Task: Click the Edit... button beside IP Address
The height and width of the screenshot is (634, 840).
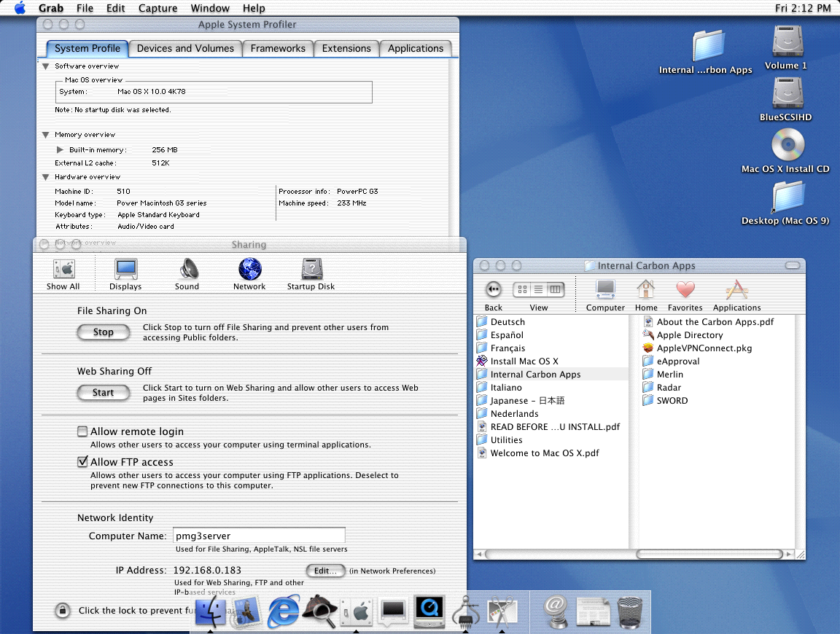Action: [325, 571]
